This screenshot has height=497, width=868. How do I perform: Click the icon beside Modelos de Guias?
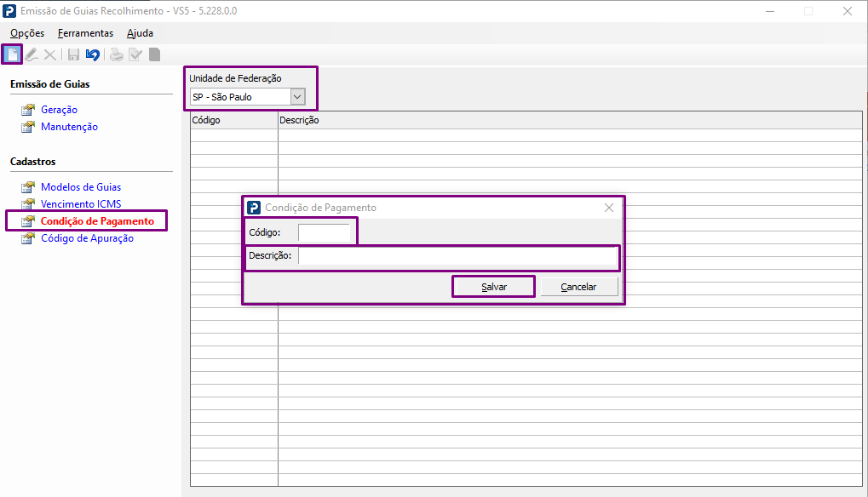[x=27, y=187]
